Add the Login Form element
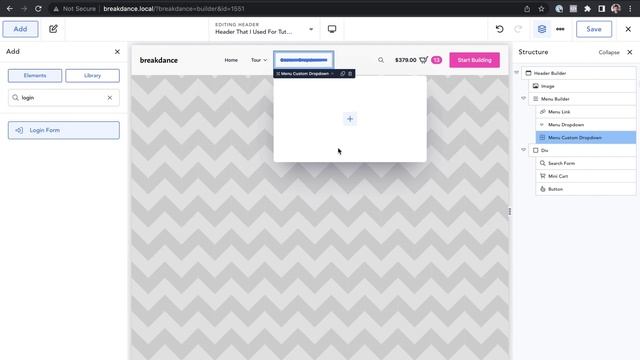 tap(64, 130)
